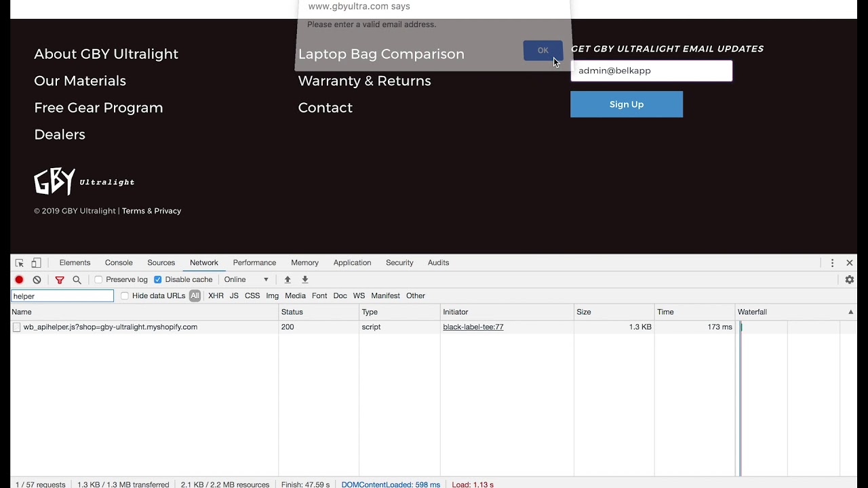Open Dealers link
868x488 pixels.
tap(60, 134)
